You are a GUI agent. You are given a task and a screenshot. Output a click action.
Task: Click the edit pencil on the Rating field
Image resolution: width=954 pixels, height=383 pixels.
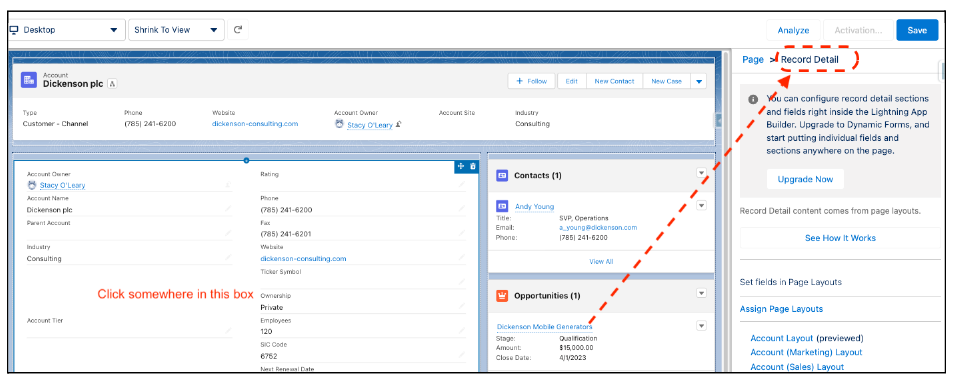[x=462, y=185]
